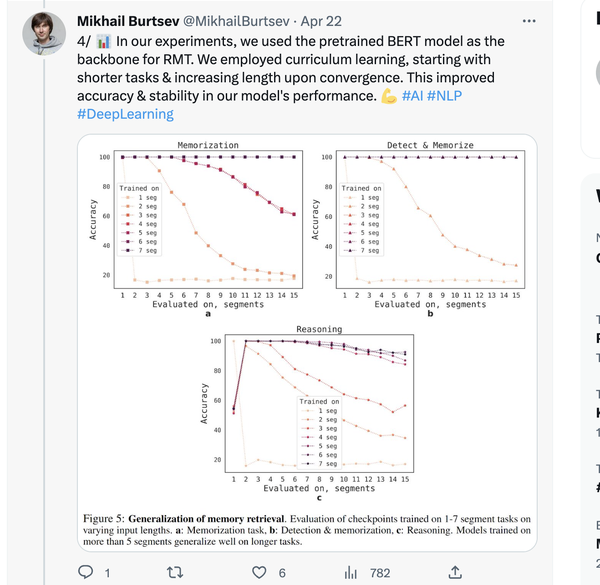This screenshot has width=600, height=585.
Task: Open view analytics bar chart icon
Action: tap(351, 572)
